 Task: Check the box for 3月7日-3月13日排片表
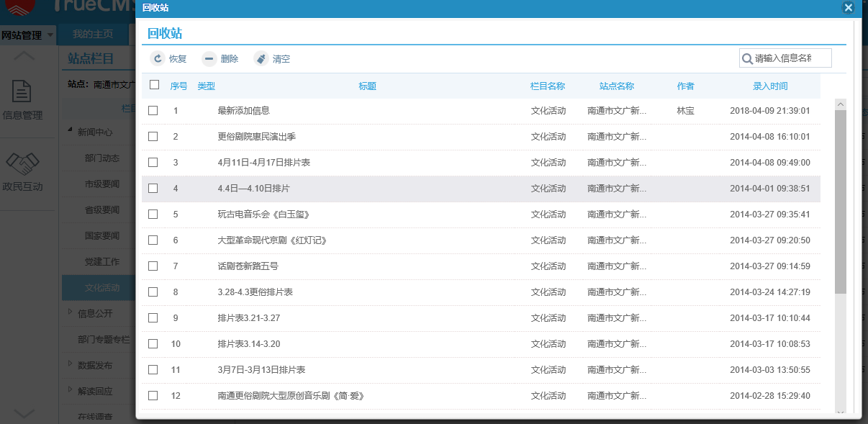click(153, 370)
